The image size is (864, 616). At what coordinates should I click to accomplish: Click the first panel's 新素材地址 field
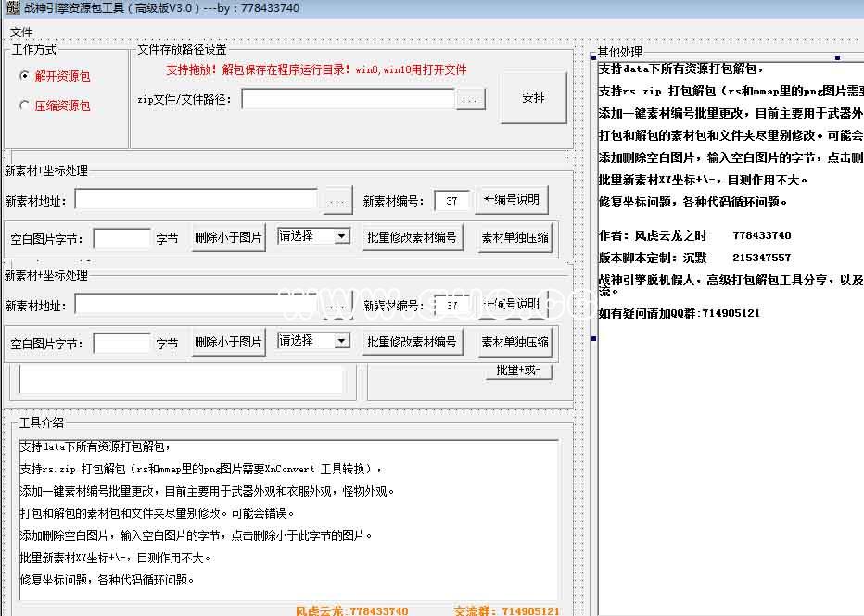196,201
